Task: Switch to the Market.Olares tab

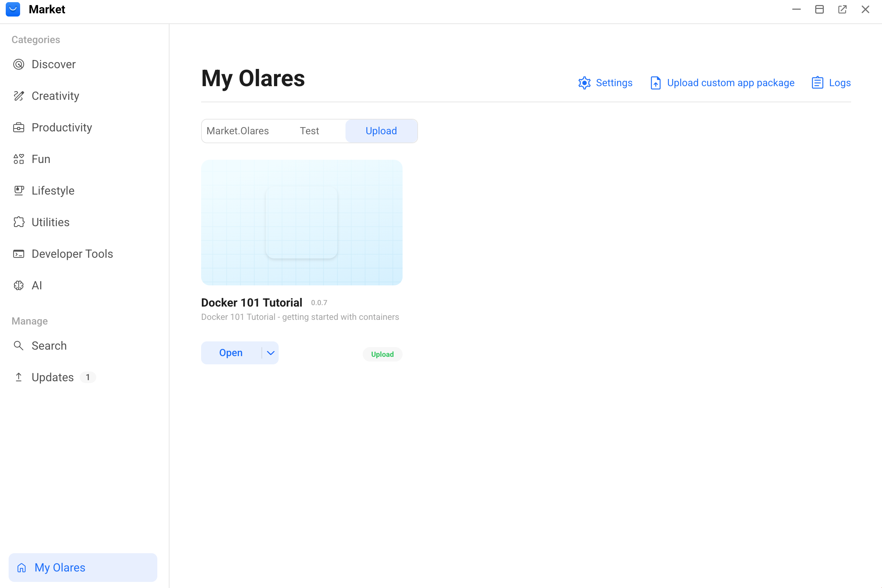Action: (x=237, y=131)
